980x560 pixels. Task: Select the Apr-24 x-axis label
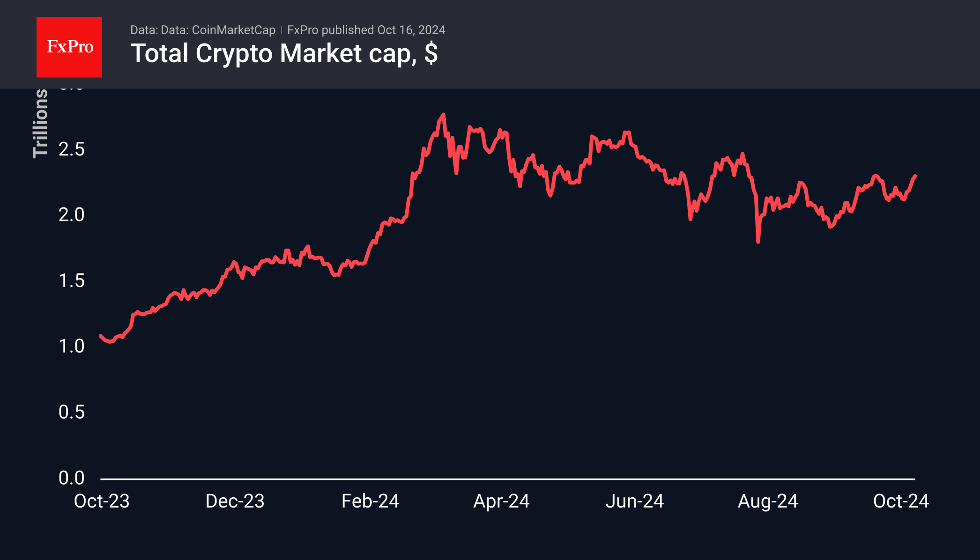pyautogui.click(x=501, y=501)
